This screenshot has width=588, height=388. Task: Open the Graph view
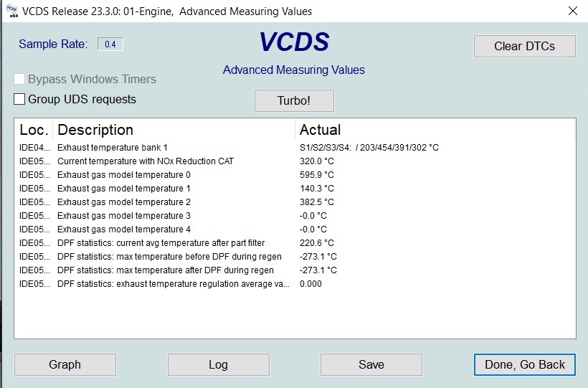point(65,364)
